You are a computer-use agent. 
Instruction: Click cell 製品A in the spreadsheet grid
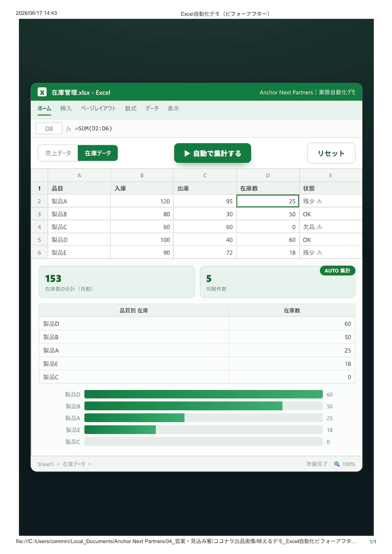click(x=79, y=201)
